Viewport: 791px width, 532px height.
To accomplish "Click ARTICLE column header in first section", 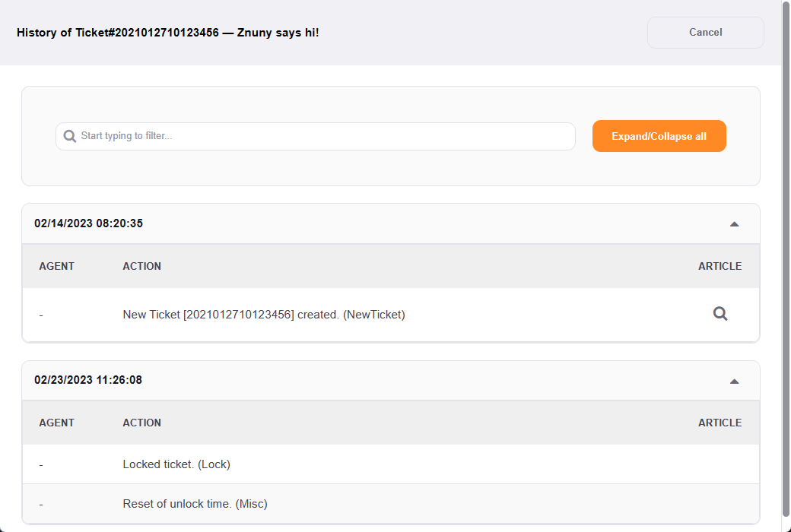I will pyautogui.click(x=720, y=266).
